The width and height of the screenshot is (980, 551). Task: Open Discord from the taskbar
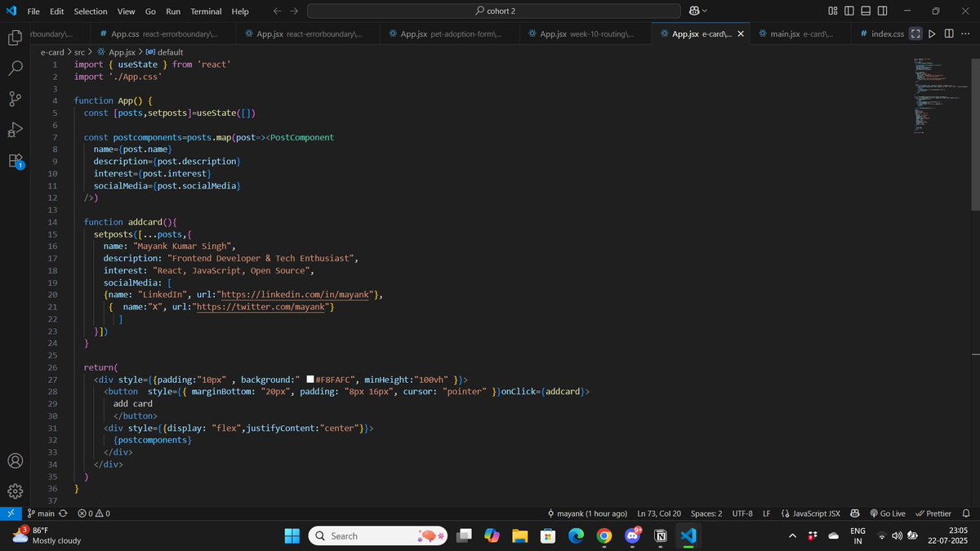pyautogui.click(x=633, y=535)
